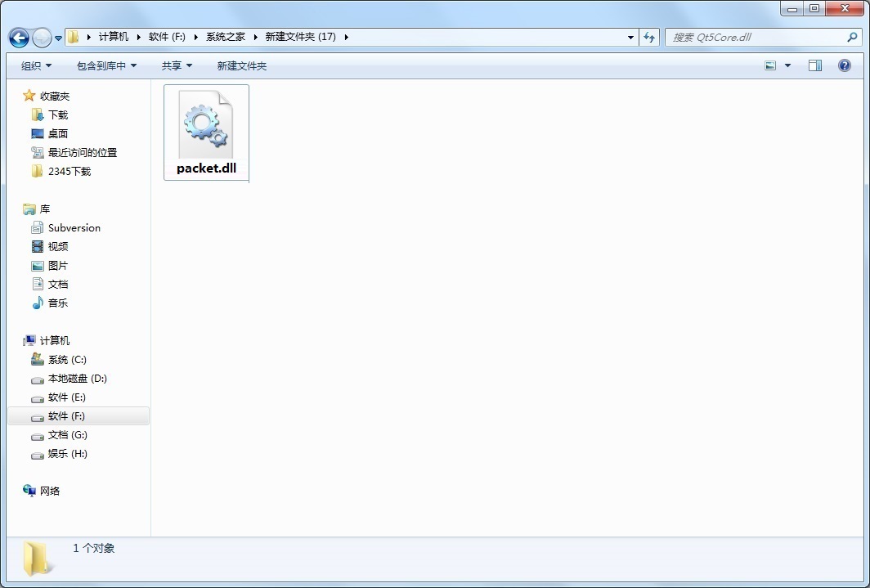Open 最近访问的位置 in sidebar
Image resolution: width=870 pixels, height=588 pixels.
pyautogui.click(x=82, y=152)
